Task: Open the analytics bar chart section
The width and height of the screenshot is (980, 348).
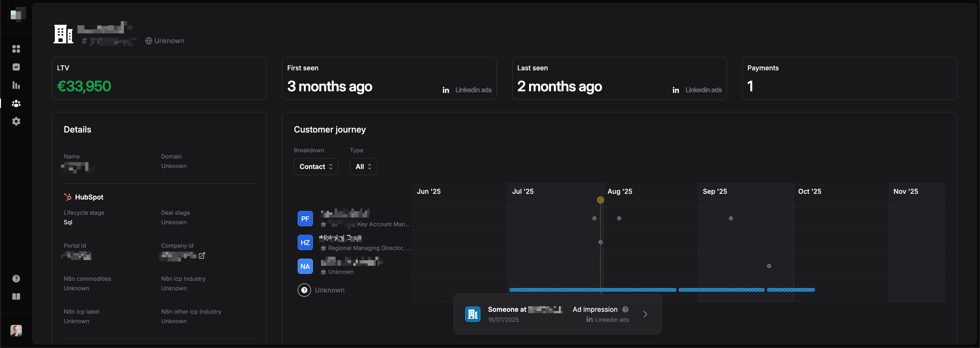Action: [16, 85]
